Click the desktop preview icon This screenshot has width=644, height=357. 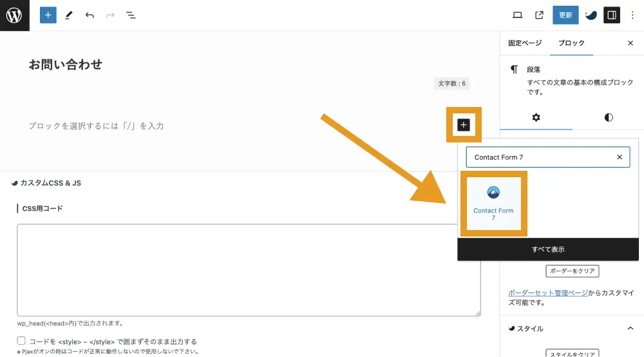[x=517, y=15]
